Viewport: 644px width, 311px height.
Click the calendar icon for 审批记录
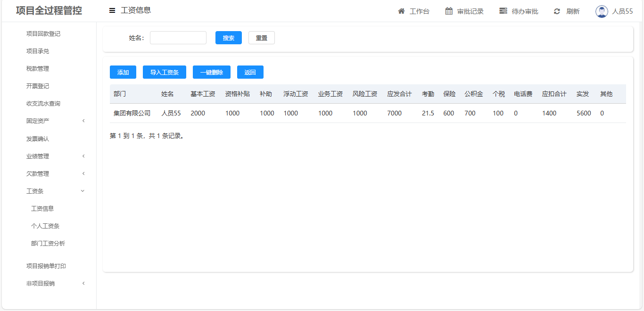(449, 11)
